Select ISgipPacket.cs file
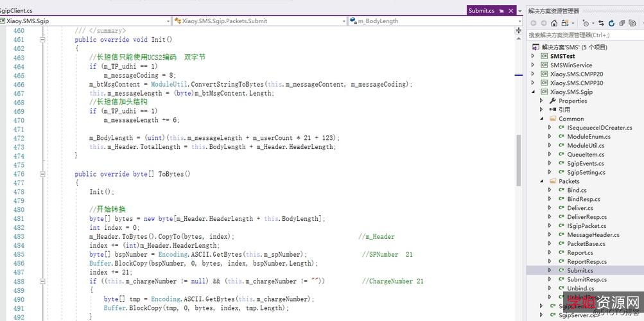Viewport: 644px width, 321px height. (x=586, y=226)
